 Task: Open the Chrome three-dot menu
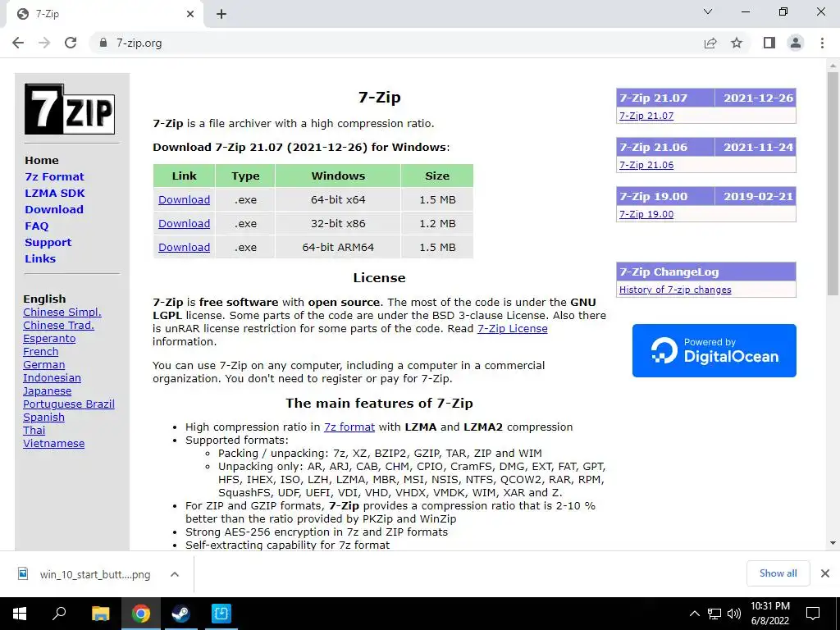[x=822, y=43]
